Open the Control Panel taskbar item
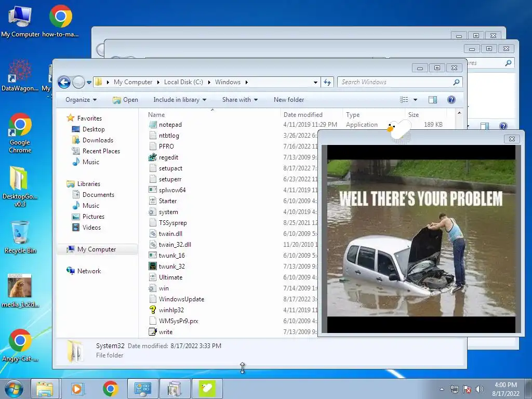 pyautogui.click(x=142, y=389)
